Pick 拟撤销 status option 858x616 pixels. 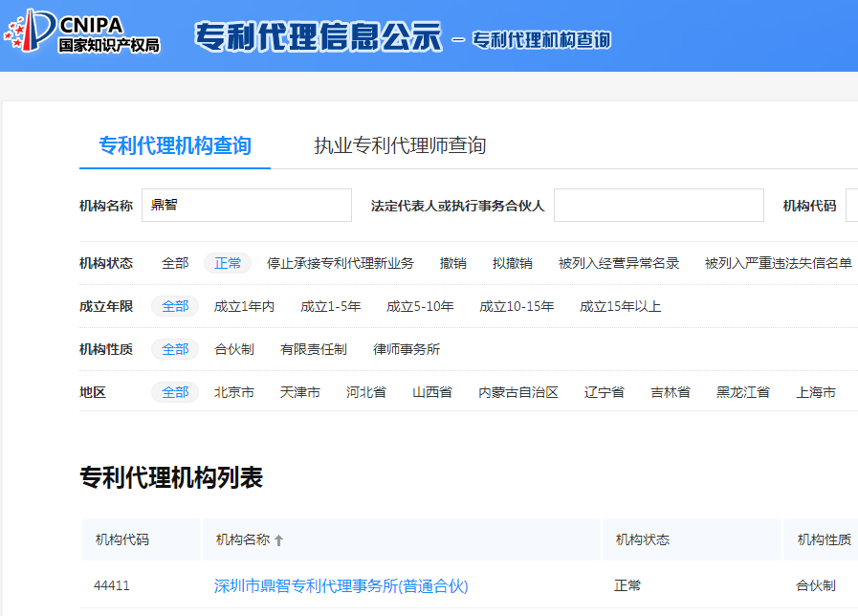(513, 263)
